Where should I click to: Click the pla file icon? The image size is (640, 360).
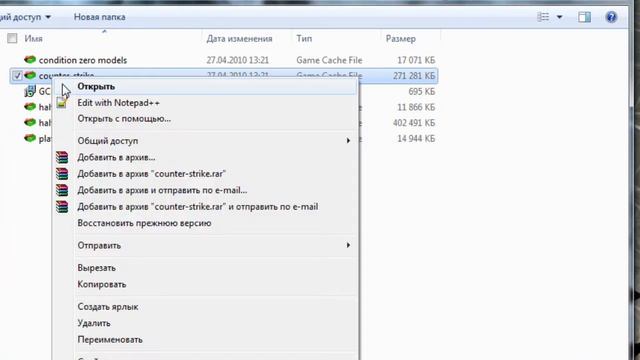(x=30, y=138)
